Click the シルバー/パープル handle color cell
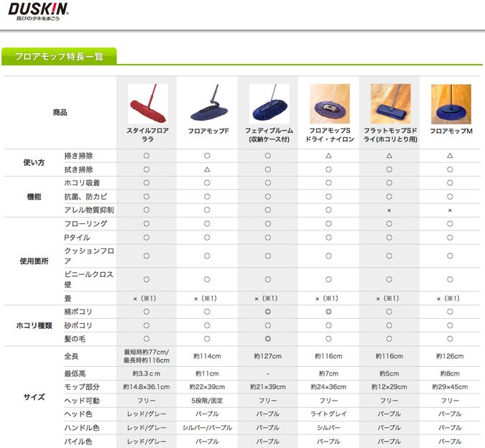 tap(207, 428)
